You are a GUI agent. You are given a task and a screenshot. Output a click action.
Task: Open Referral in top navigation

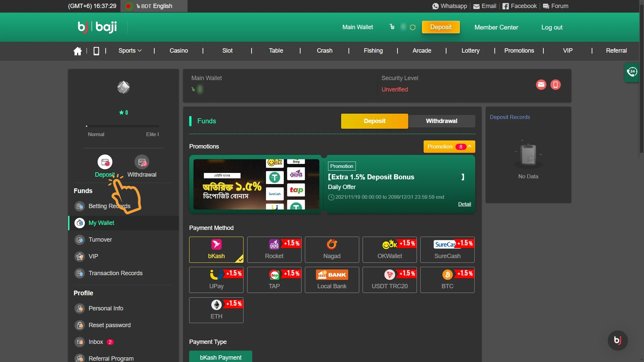coord(616,51)
